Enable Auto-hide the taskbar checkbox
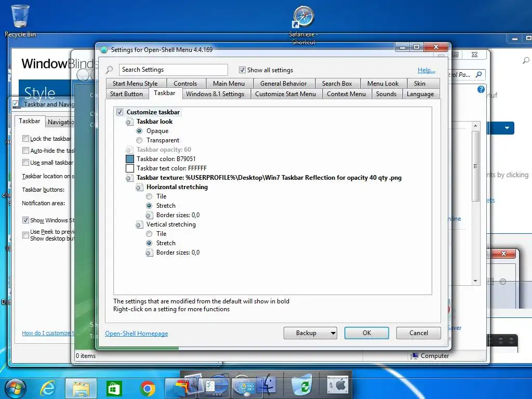This screenshot has width=532, height=399. [25, 150]
